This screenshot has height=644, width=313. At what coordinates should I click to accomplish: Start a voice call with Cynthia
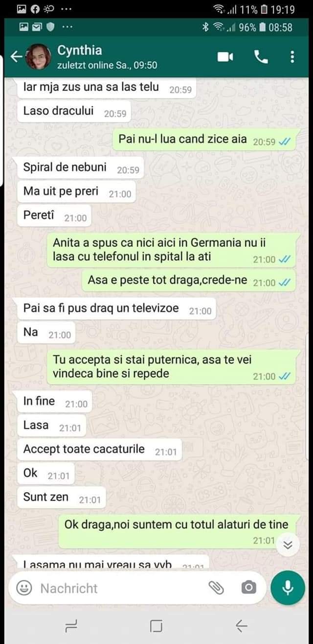click(x=261, y=57)
